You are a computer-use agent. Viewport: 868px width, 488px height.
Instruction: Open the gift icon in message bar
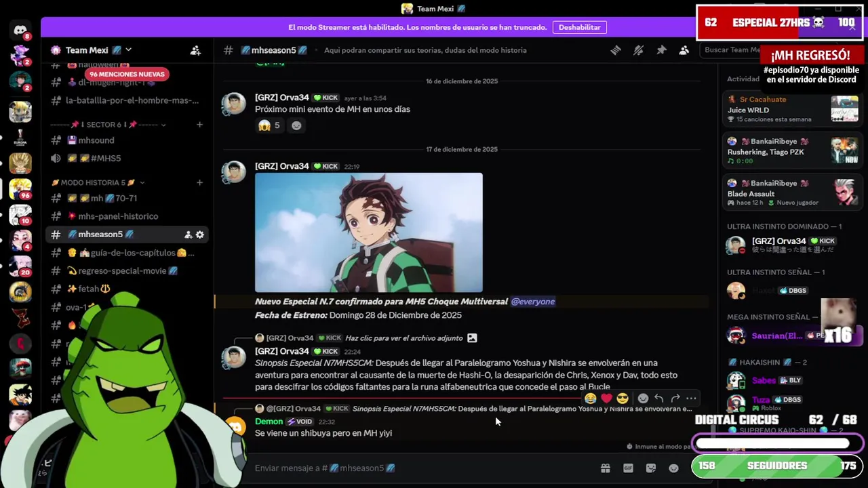[605, 468]
